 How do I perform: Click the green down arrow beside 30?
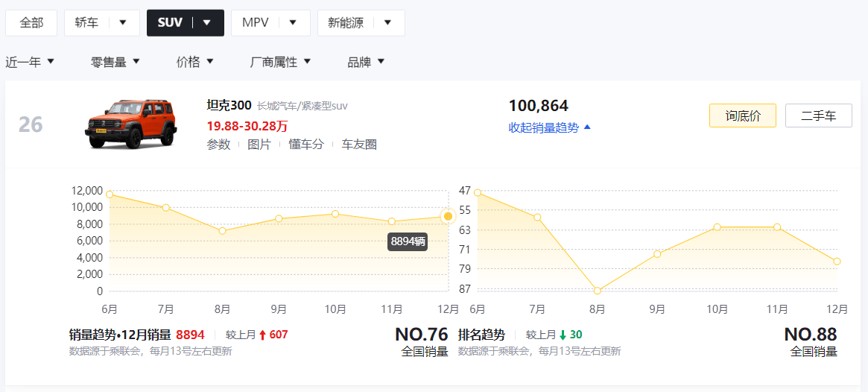[x=563, y=335]
